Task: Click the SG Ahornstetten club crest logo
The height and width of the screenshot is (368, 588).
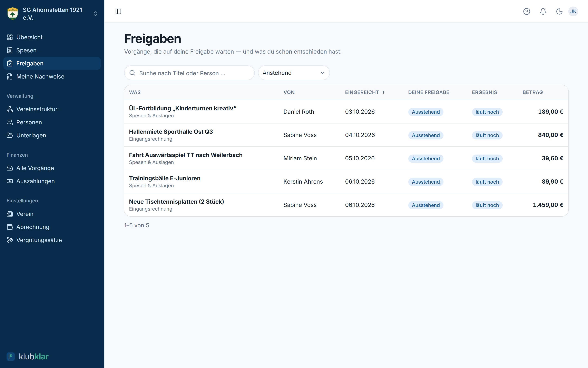Action: coord(13,14)
